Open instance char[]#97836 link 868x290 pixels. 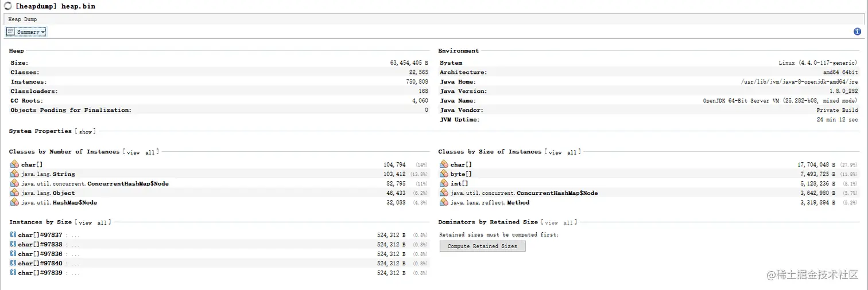(x=40, y=254)
